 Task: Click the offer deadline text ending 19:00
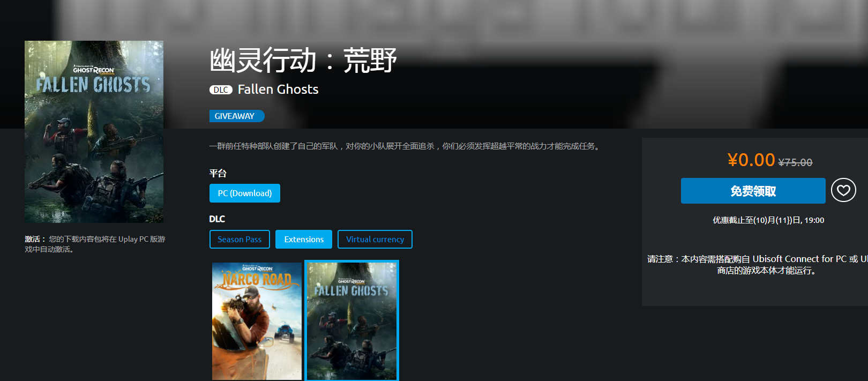pyautogui.click(x=768, y=220)
